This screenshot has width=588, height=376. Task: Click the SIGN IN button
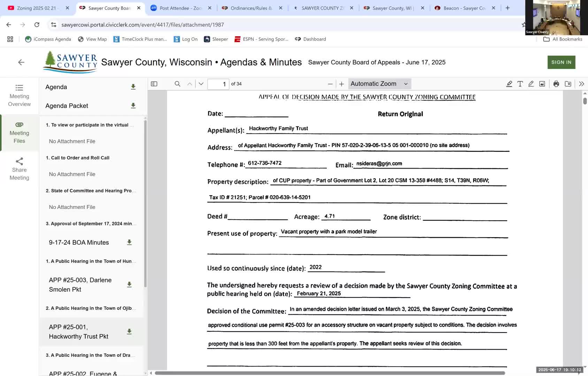point(561,62)
